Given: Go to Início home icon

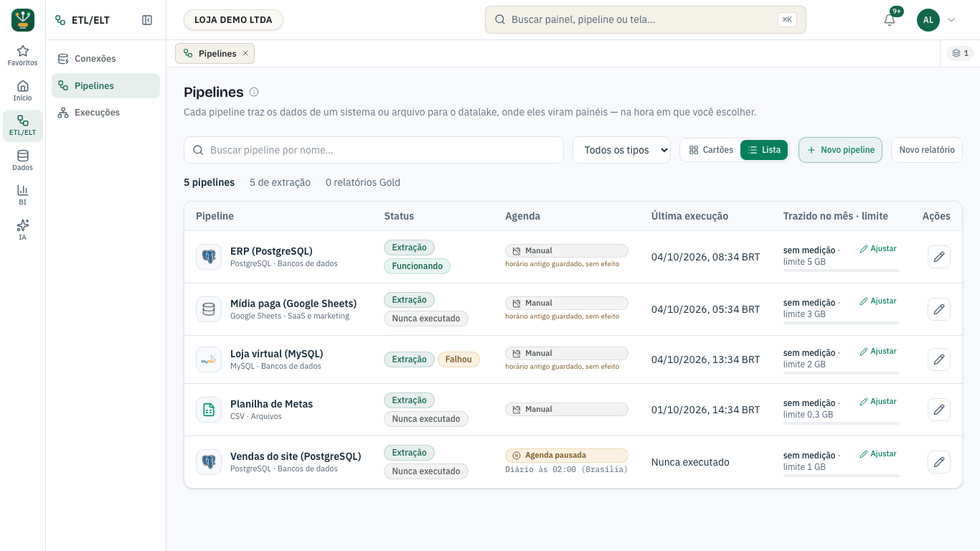Looking at the screenshot, I should tap(23, 91).
